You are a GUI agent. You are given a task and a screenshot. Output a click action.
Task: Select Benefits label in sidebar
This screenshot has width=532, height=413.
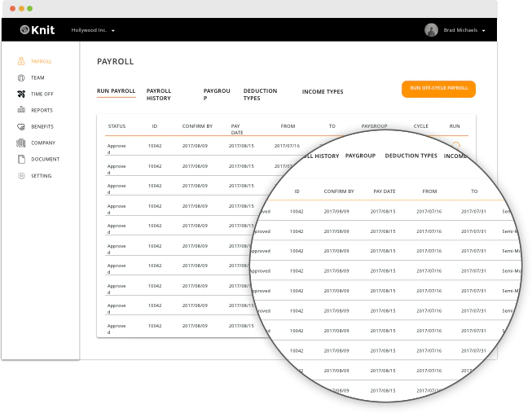pyautogui.click(x=42, y=126)
